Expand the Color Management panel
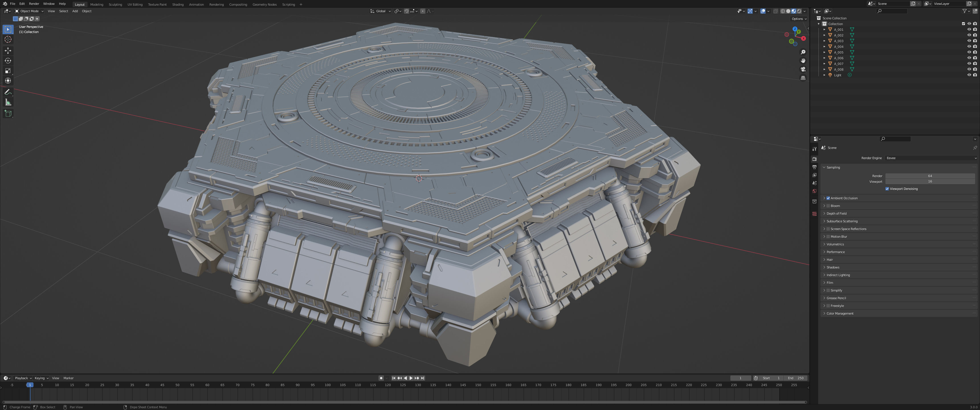Image resolution: width=980 pixels, height=410 pixels. tap(840, 313)
